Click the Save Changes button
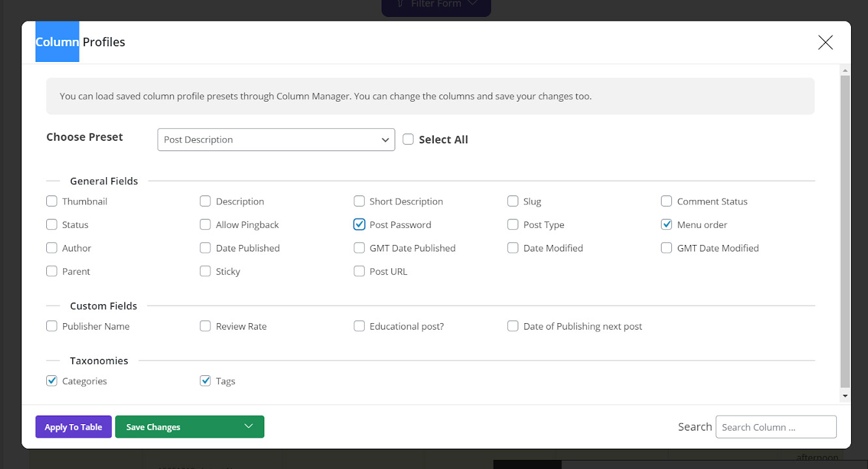This screenshot has width=868, height=469. [152, 427]
